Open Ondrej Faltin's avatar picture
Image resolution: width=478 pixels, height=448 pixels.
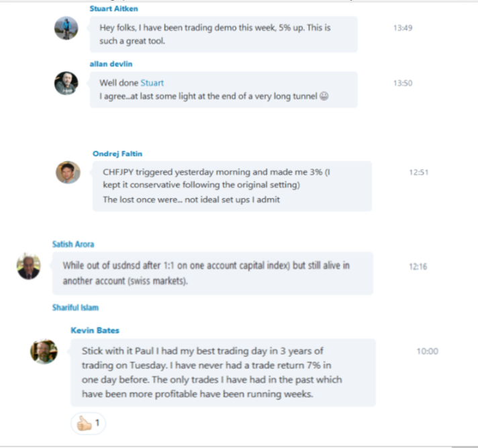[x=68, y=172]
